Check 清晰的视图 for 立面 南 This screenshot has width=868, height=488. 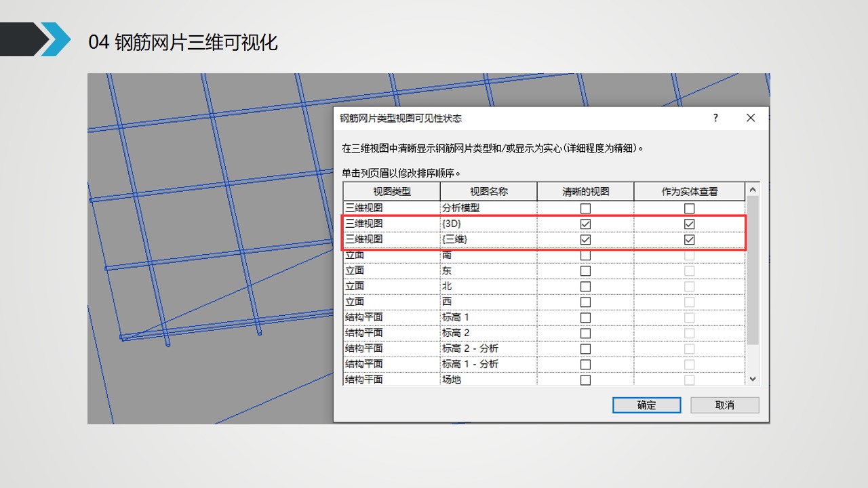[x=586, y=256]
